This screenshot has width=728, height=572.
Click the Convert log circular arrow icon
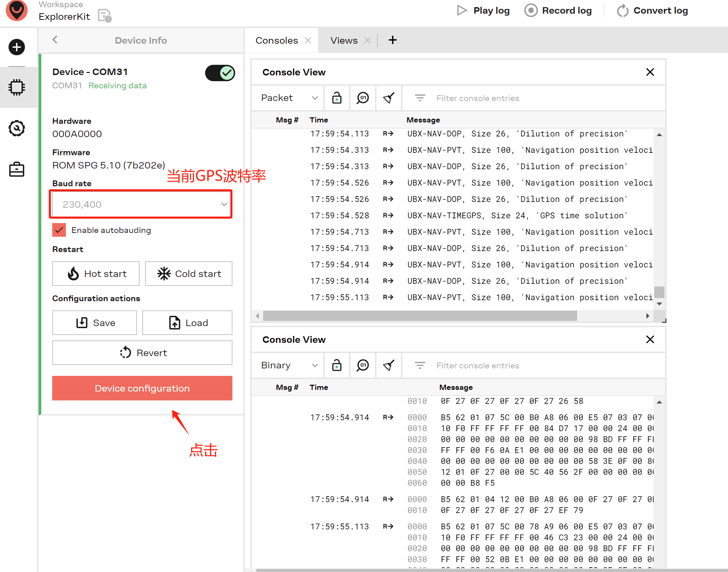point(623,11)
